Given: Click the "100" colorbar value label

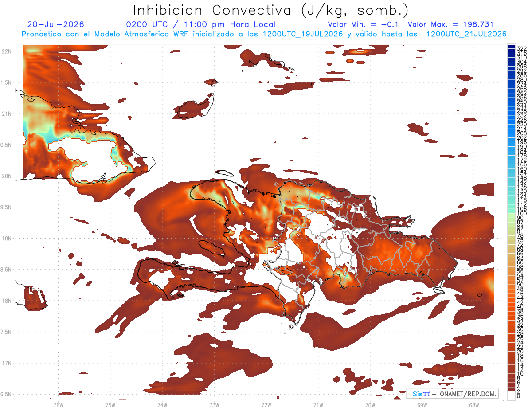Looking at the screenshot, I should 521,214.
